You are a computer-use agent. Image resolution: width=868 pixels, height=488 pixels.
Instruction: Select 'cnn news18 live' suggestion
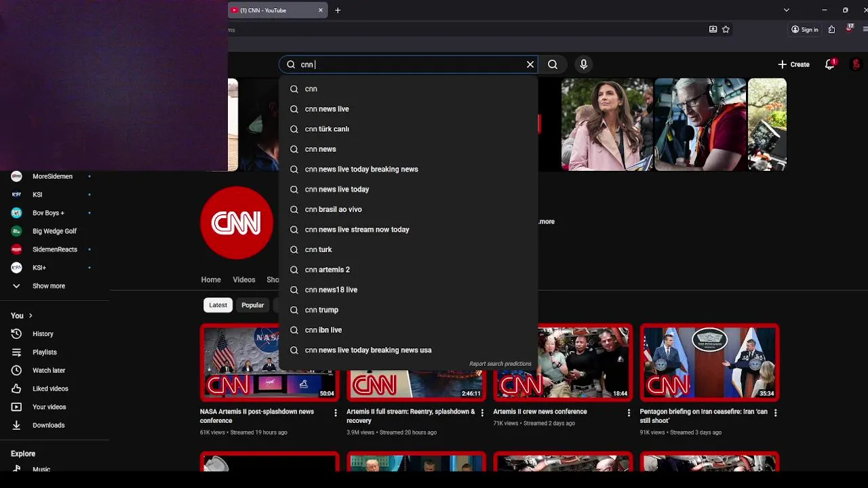click(x=408, y=290)
